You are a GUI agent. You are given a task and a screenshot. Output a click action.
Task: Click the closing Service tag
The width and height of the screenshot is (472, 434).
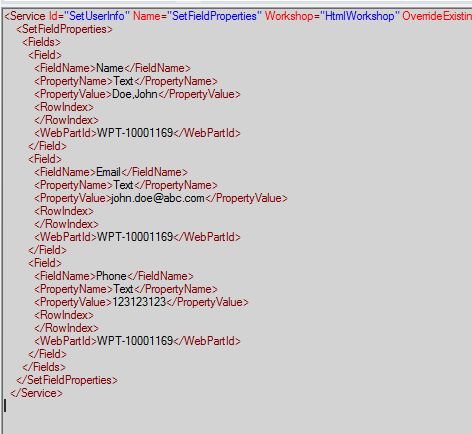(x=36, y=393)
